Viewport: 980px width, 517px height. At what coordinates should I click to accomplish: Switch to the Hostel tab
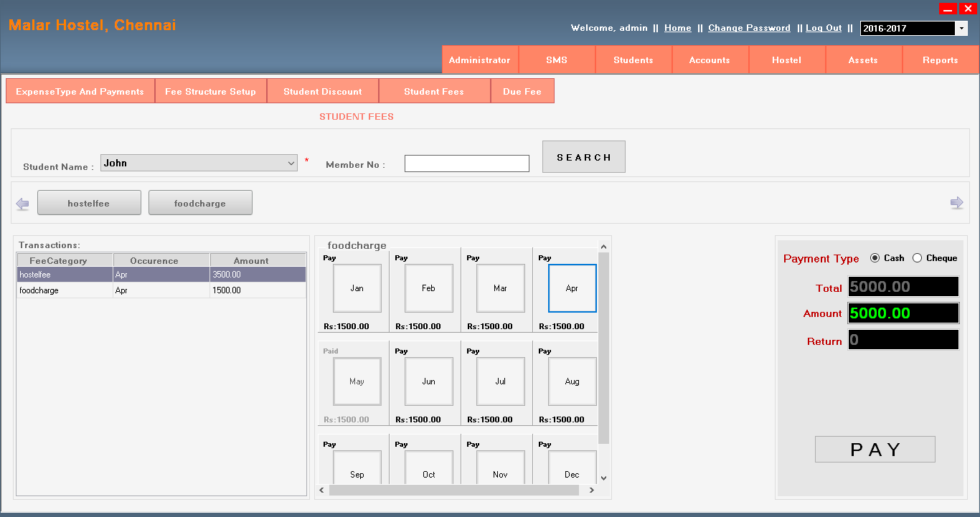[x=786, y=60]
